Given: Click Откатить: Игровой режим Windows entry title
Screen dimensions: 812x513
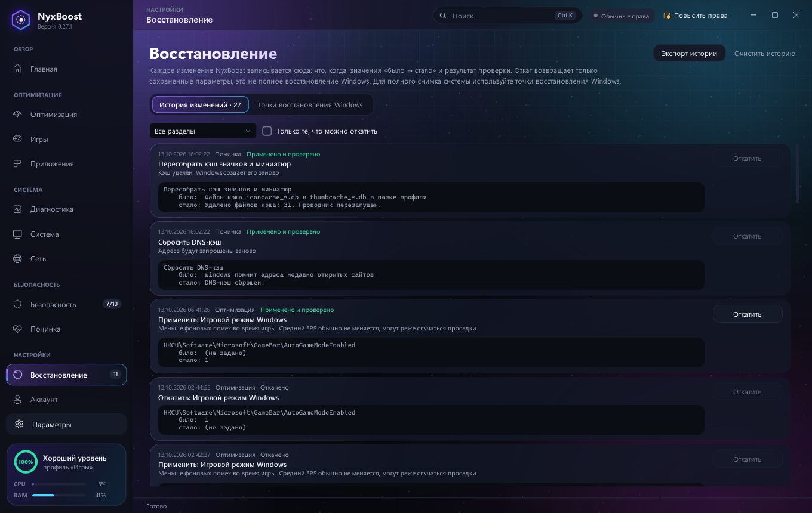Looking at the screenshot, I should coord(219,397).
